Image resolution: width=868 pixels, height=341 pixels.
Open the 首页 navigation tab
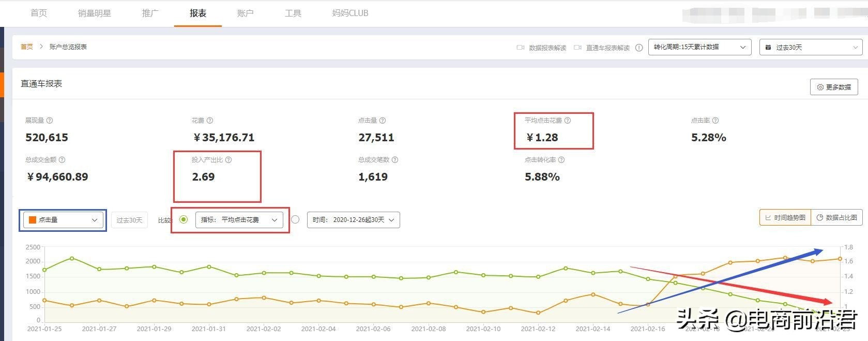click(39, 13)
